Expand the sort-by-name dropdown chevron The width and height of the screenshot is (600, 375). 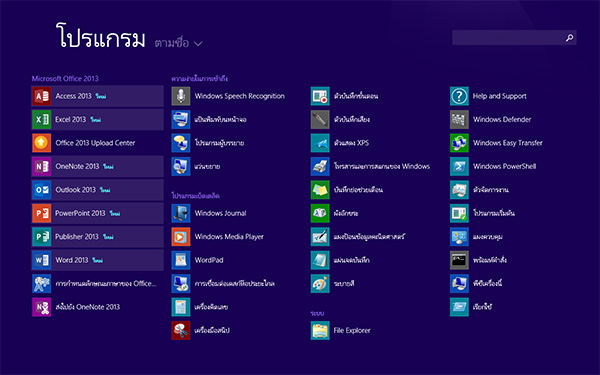198,44
